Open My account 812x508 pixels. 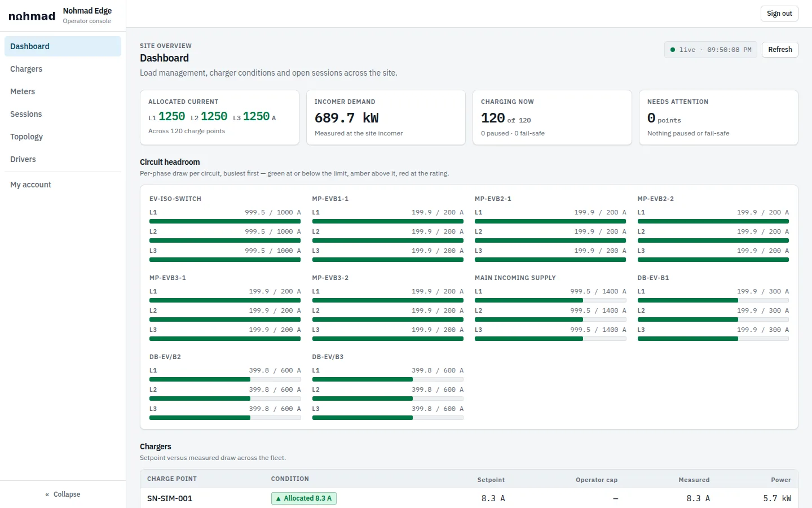(x=63, y=185)
